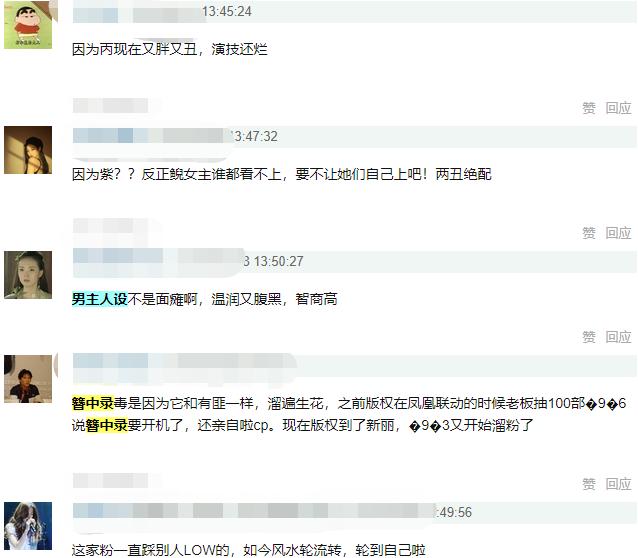This screenshot has width=638, height=558.
Task: Click the second highlighted 簪中录 after 说
Action: coord(107,425)
